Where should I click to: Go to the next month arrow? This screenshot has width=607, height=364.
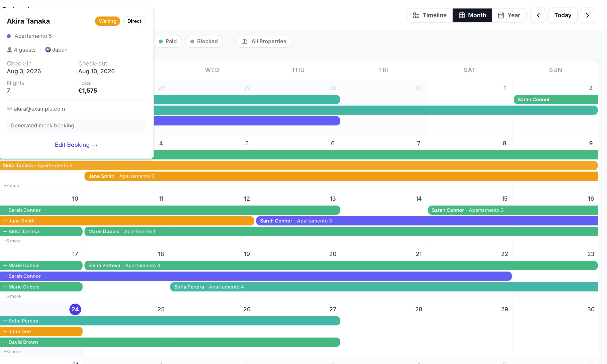tap(587, 15)
